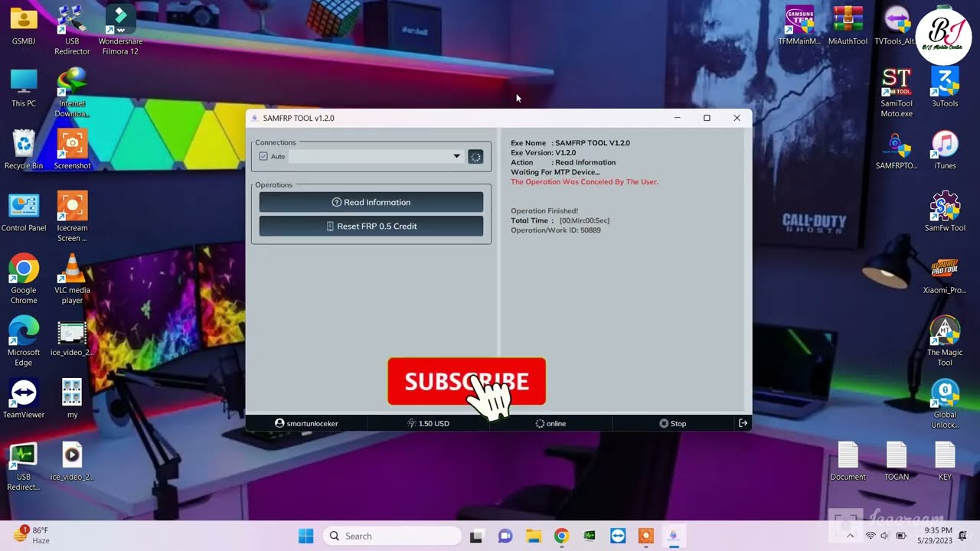980x551 pixels.
Task: Open TeamViewer from the taskbar
Action: click(x=618, y=536)
